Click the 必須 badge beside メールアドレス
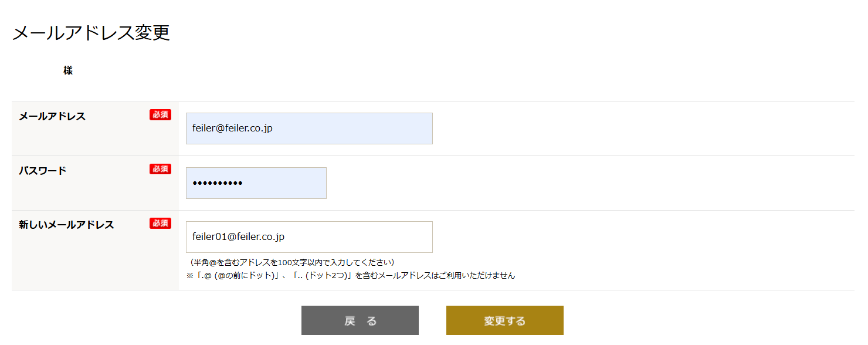 [160, 115]
